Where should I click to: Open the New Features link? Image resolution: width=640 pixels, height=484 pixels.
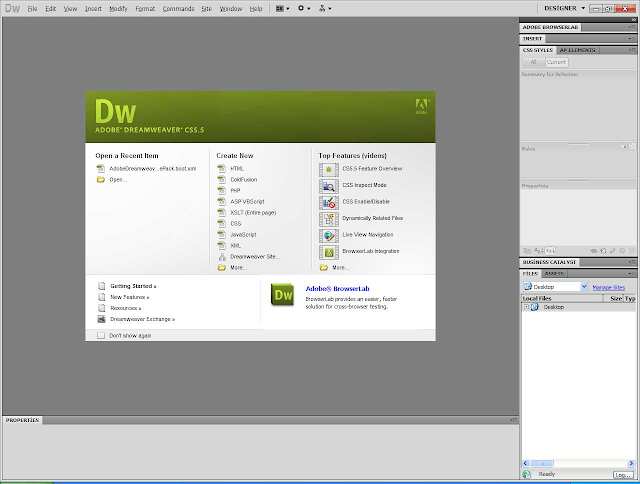point(129,297)
